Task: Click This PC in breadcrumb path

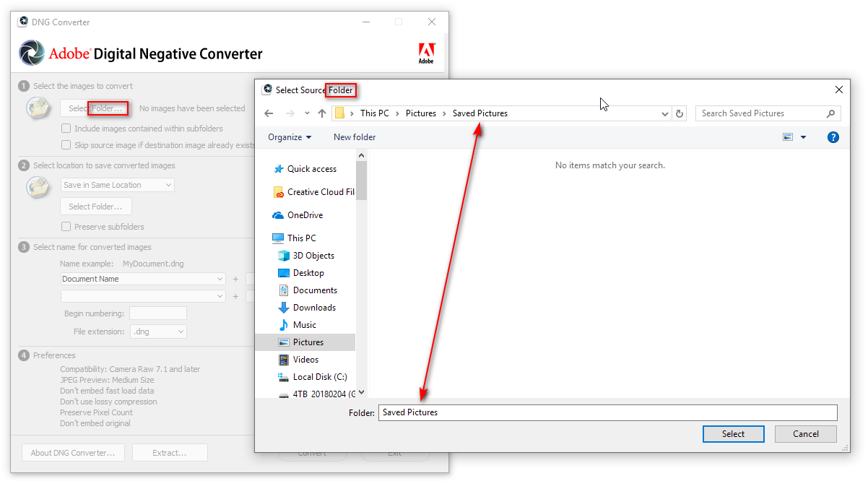Action: 375,113
